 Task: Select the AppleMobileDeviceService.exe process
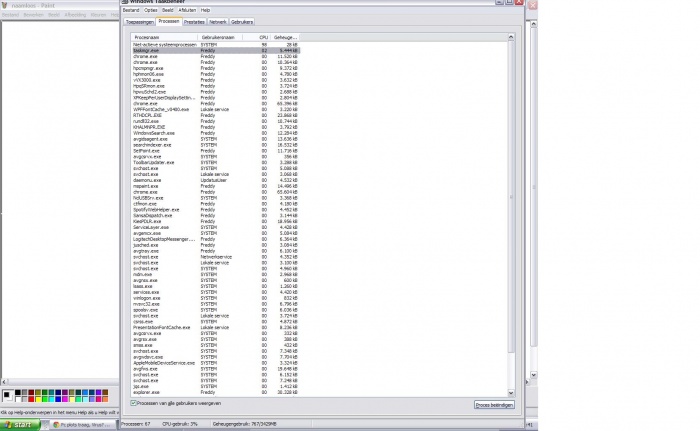coord(216,363)
